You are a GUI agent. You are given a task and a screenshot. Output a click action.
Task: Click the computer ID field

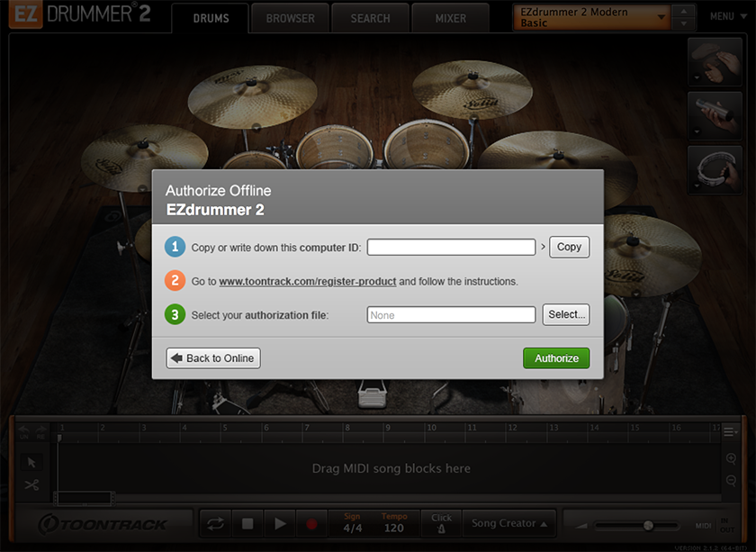(451, 247)
